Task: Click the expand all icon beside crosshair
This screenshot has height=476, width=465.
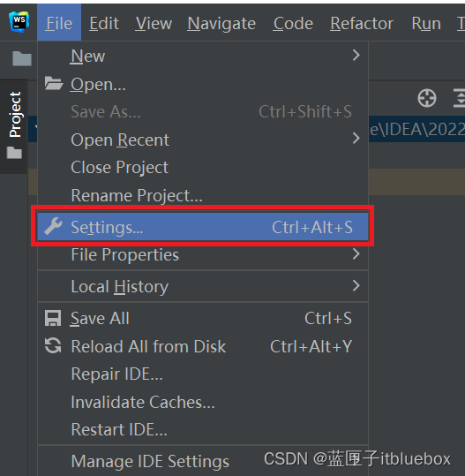Action: (x=459, y=98)
